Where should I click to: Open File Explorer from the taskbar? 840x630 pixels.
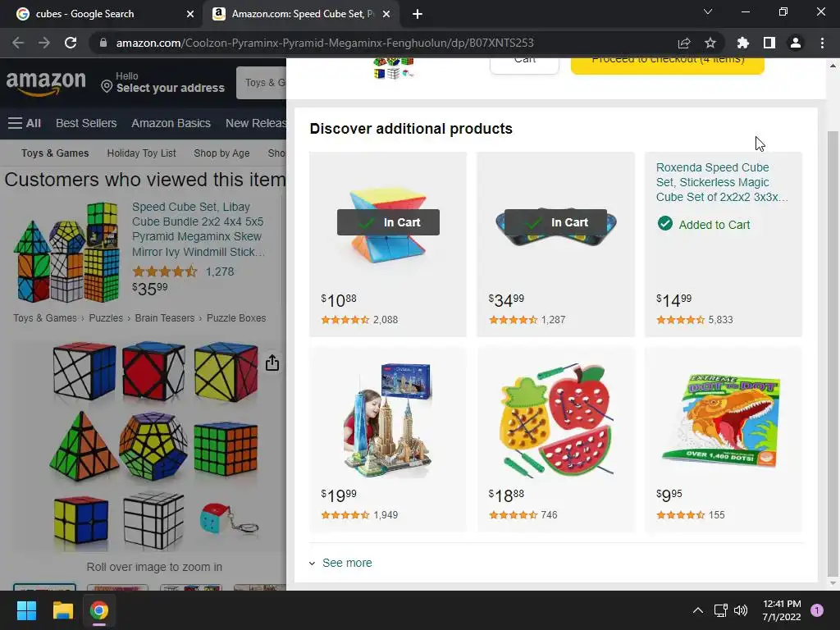click(x=62, y=610)
